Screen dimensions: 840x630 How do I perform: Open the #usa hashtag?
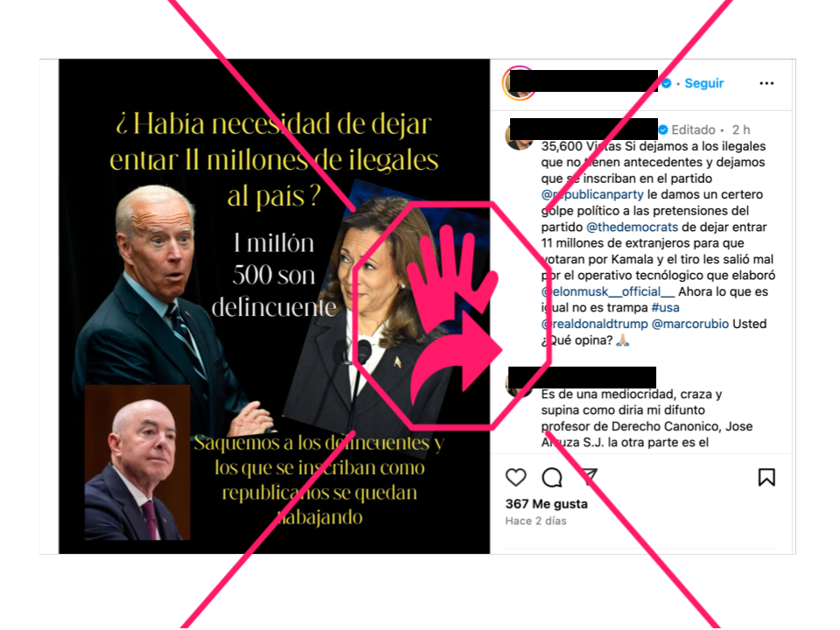[x=665, y=307]
